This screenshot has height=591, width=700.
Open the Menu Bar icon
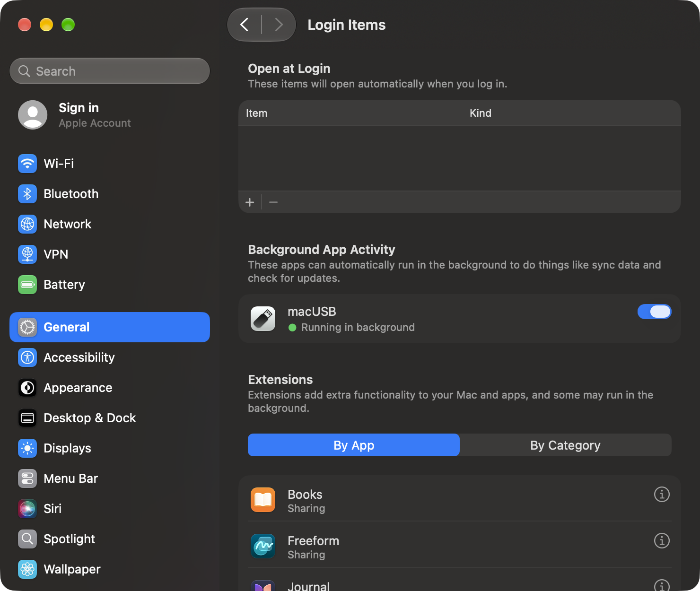click(x=27, y=478)
